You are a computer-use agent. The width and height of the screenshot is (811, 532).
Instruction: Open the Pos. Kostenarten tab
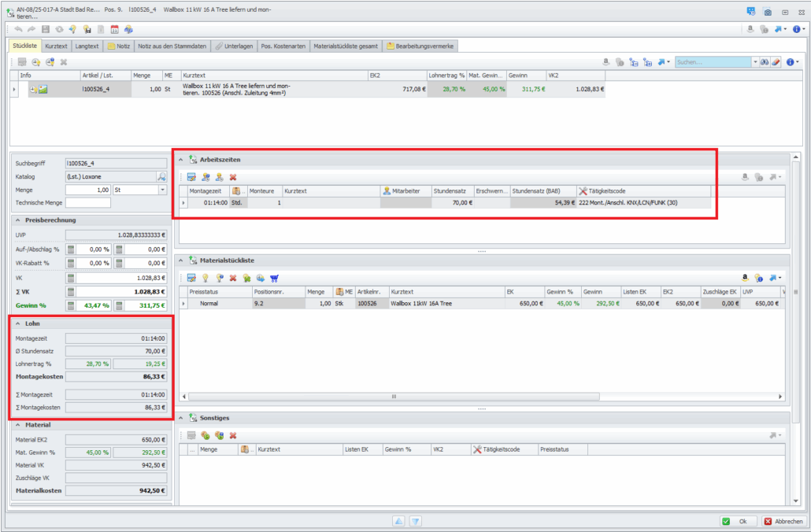(283, 46)
